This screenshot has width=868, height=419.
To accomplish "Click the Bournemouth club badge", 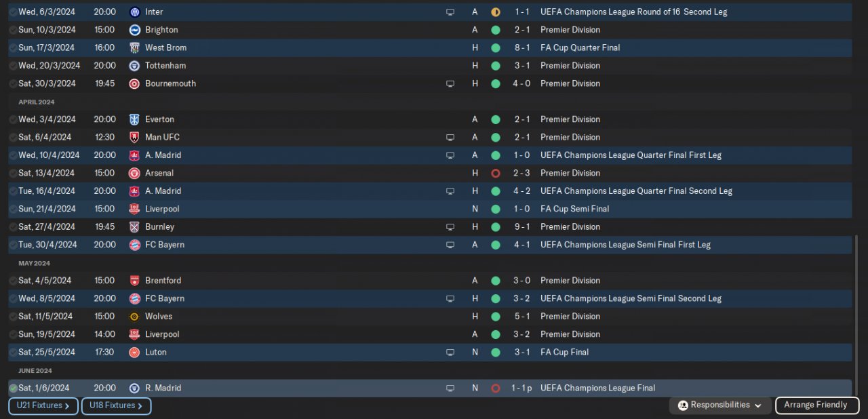I will pyautogui.click(x=134, y=83).
